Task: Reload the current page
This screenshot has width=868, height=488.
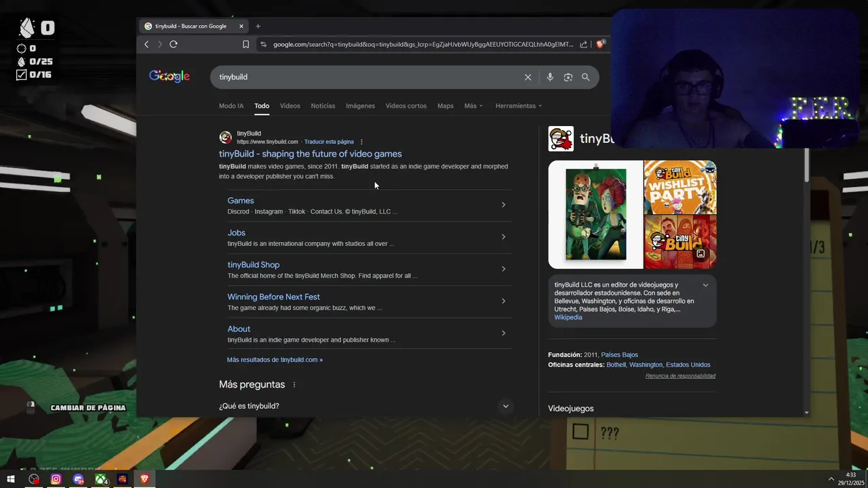Action: (174, 44)
